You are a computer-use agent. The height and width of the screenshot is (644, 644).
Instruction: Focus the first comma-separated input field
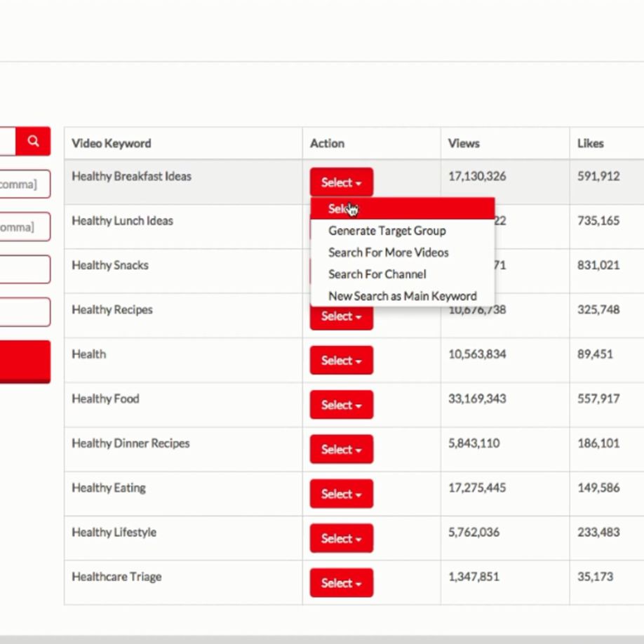25,185
